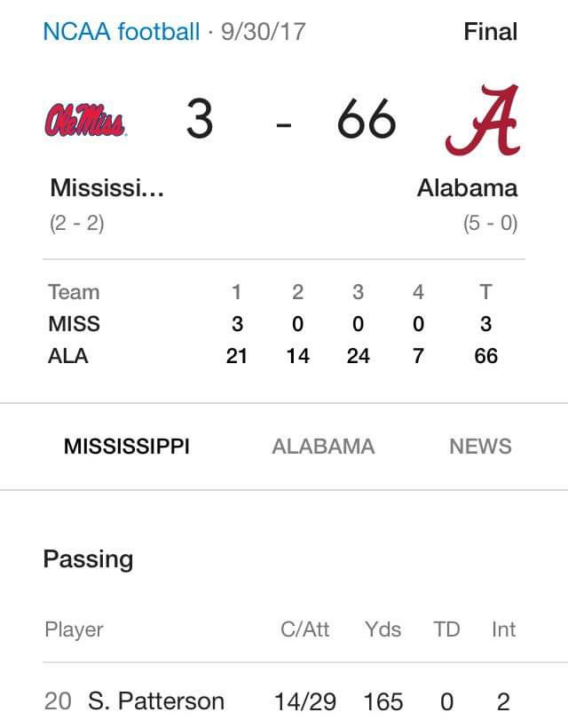This screenshot has height=728, width=568.
Task: Click the 9/30/17 game date
Action: point(263,32)
